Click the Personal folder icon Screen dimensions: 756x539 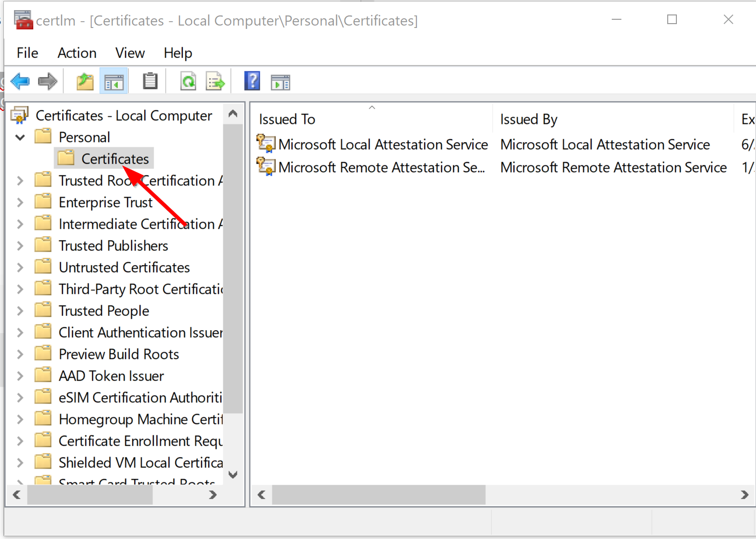(43, 136)
